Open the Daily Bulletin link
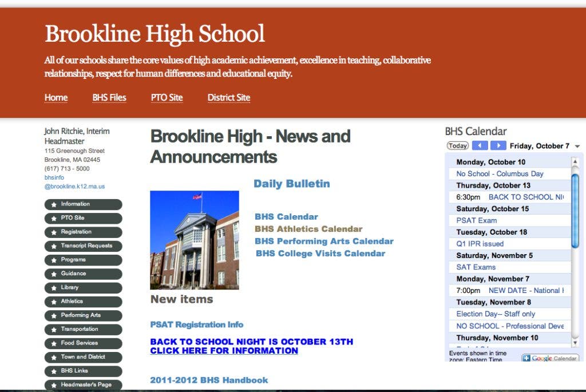Image resolution: width=586 pixels, height=392 pixels. tap(291, 184)
